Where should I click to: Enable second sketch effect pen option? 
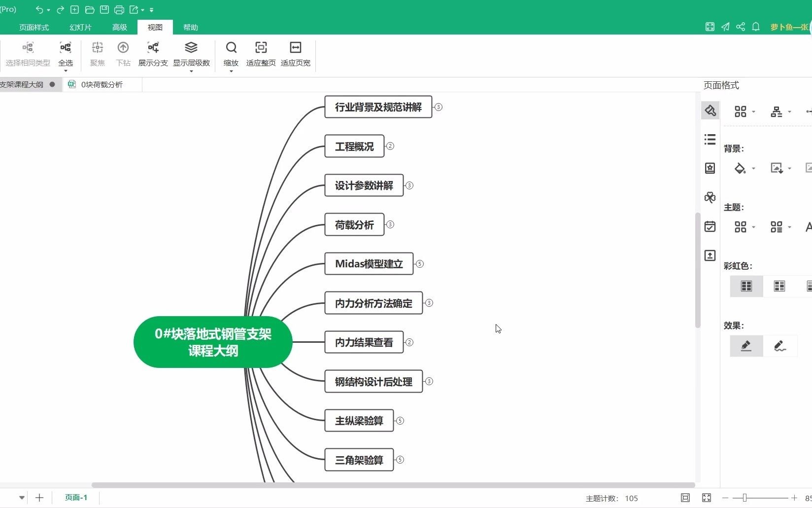click(x=779, y=346)
